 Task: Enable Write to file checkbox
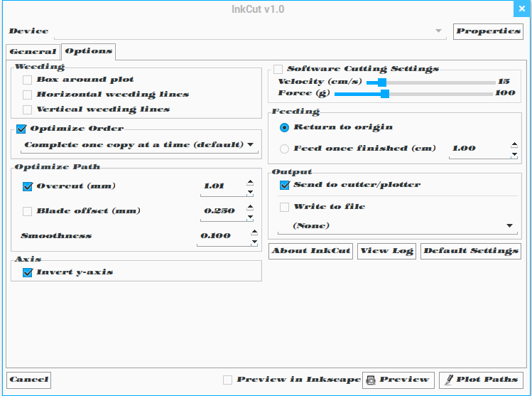pos(284,207)
